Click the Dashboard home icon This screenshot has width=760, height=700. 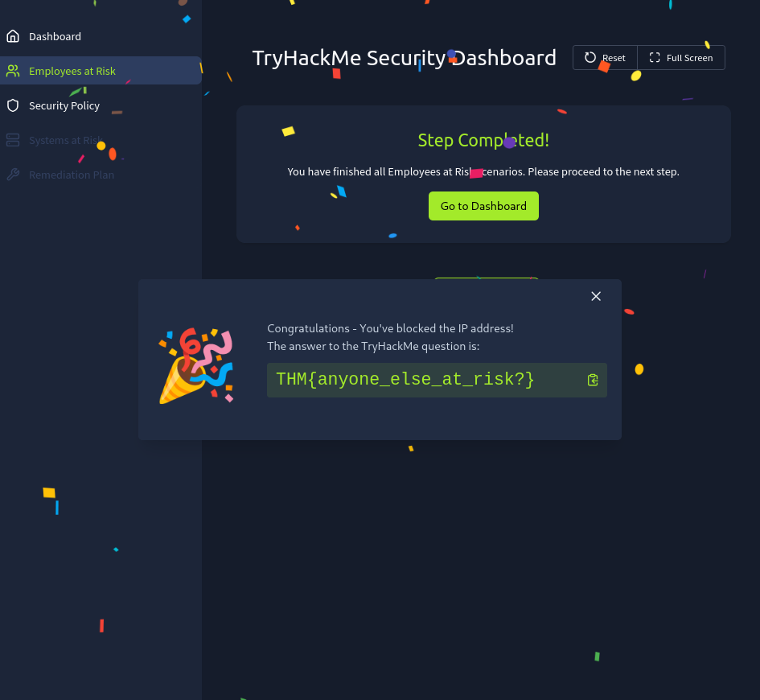coord(13,36)
